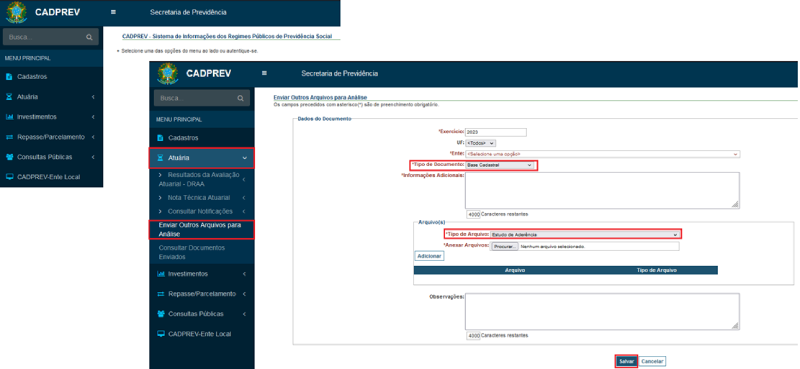Click the search magnifier in back window

point(89,37)
